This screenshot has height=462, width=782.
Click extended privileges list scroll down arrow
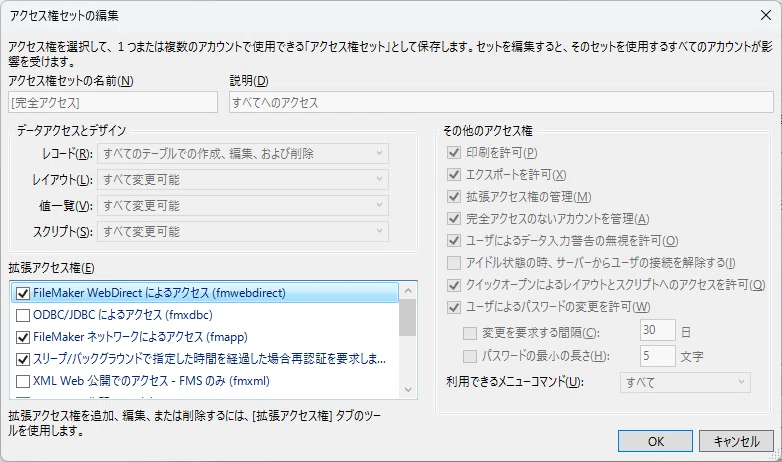(x=408, y=389)
